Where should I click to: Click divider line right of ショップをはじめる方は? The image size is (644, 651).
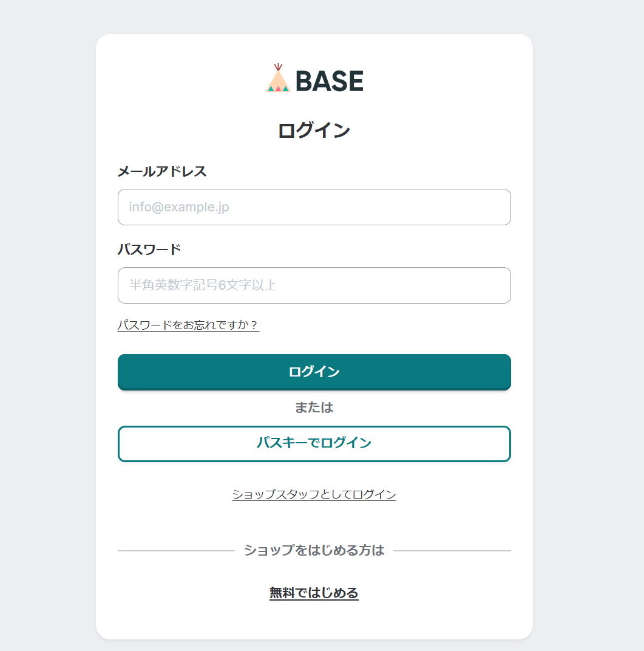[452, 551]
